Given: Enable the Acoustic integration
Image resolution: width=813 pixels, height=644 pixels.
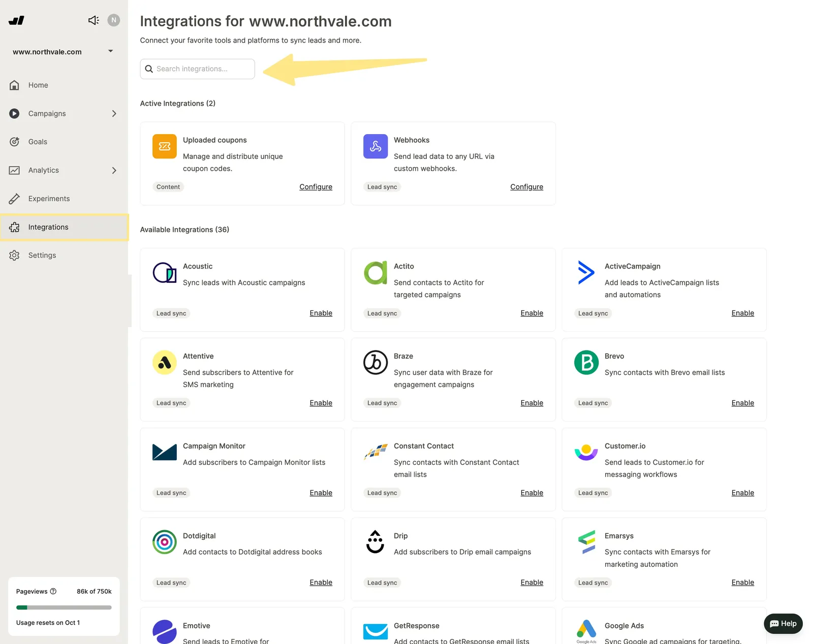Looking at the screenshot, I should coord(321,313).
